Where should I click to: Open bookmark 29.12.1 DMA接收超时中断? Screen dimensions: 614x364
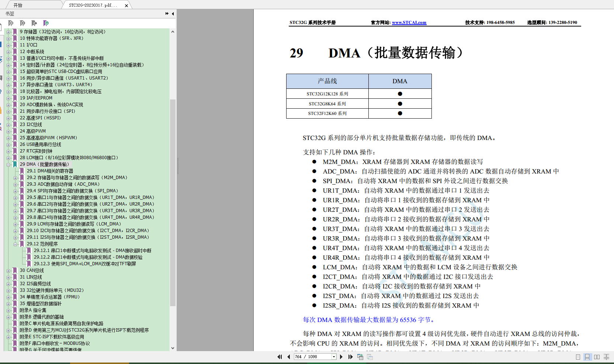click(93, 251)
